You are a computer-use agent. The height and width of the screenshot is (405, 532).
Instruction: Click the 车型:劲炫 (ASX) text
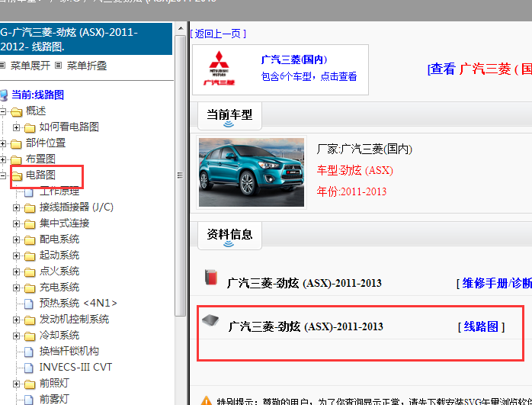(355, 170)
